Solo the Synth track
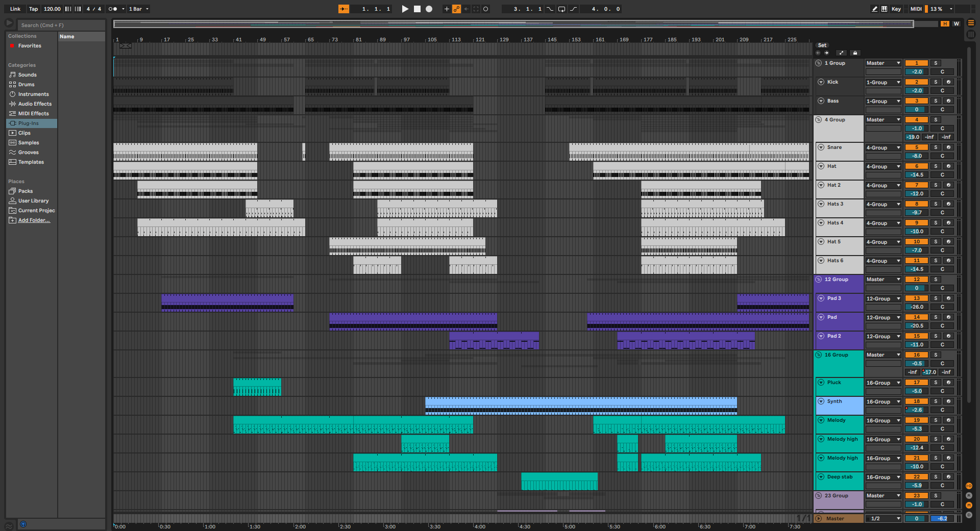 coord(936,401)
